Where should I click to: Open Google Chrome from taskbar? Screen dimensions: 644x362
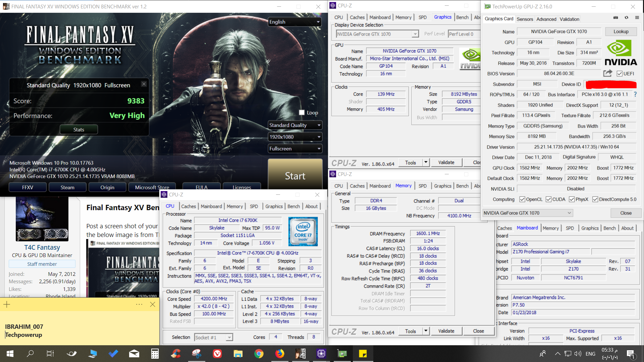coord(259,354)
